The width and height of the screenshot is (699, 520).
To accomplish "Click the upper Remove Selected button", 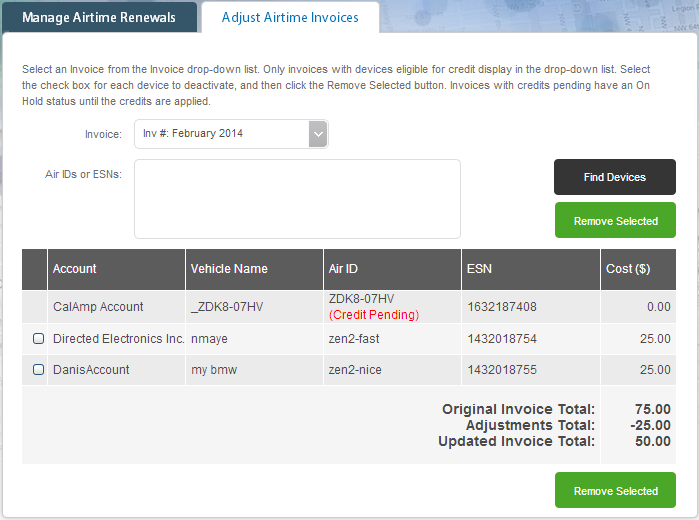I will point(615,220).
